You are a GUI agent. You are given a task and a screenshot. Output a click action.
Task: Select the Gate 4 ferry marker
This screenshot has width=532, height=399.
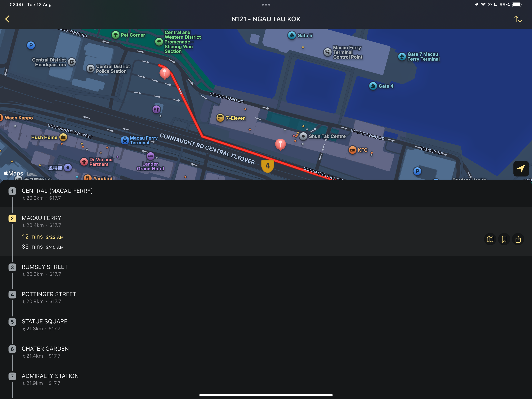point(373,86)
